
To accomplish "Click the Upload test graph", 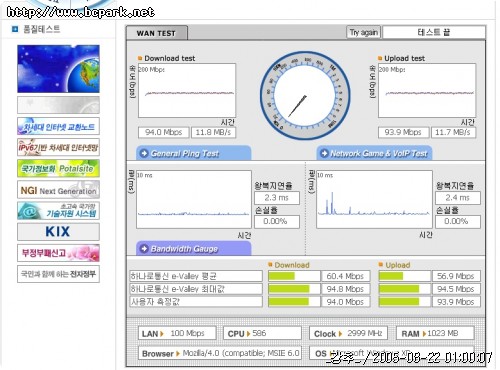I will point(427,90).
